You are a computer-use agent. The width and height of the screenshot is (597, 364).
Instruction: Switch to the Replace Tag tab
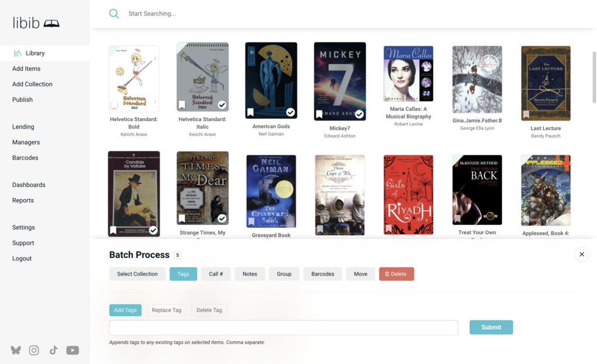tap(166, 310)
